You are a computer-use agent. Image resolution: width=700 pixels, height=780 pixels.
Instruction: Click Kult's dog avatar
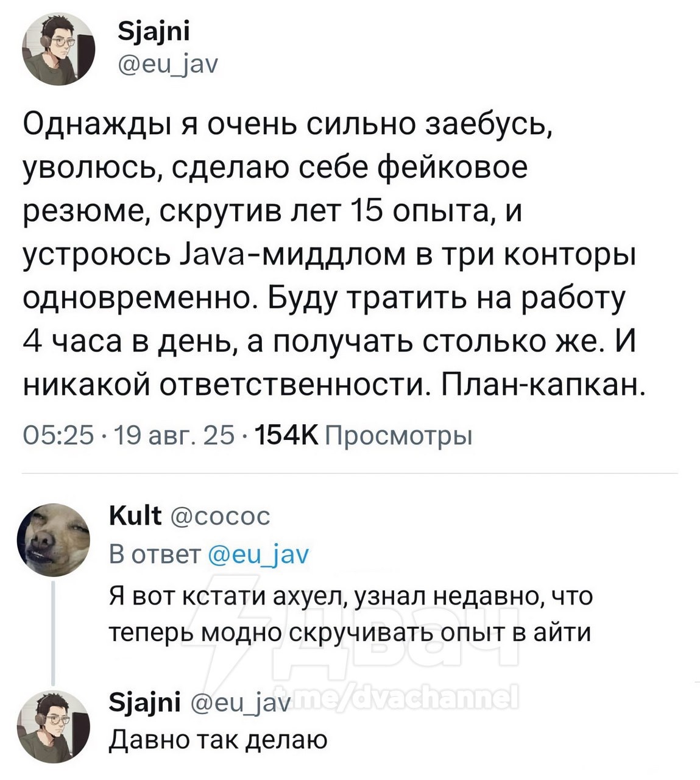pos(54,541)
